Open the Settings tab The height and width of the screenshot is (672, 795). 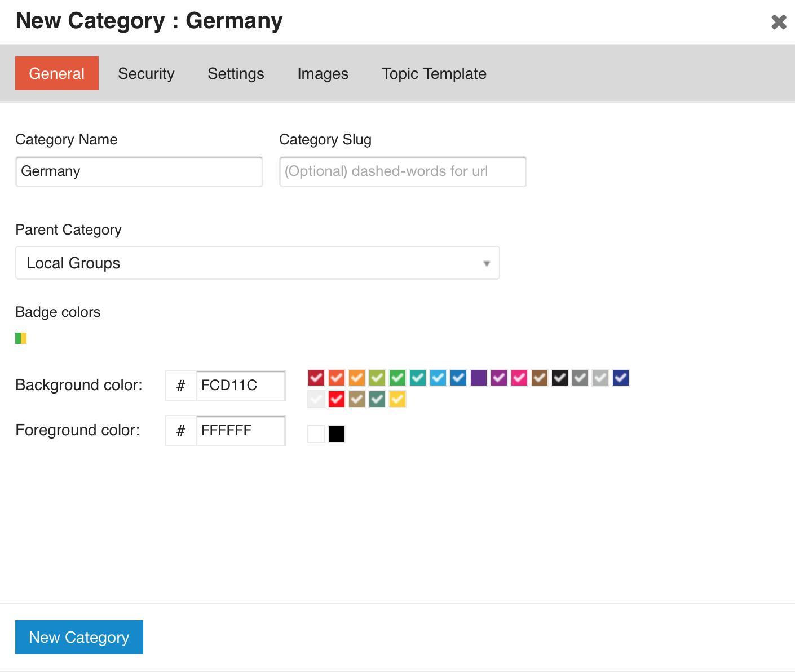click(236, 74)
